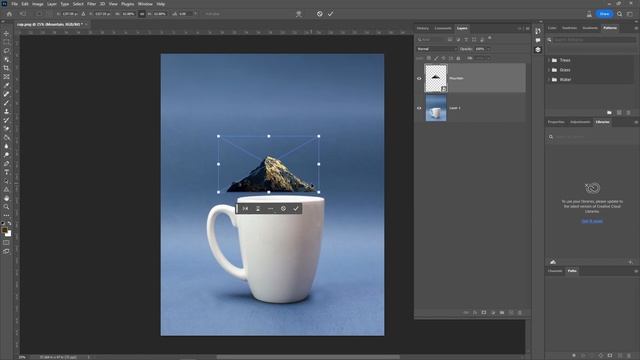Image resolution: width=640 pixels, height=360 pixels.
Task: Toggle lock transparent pixels in Layers
Action: (429, 58)
